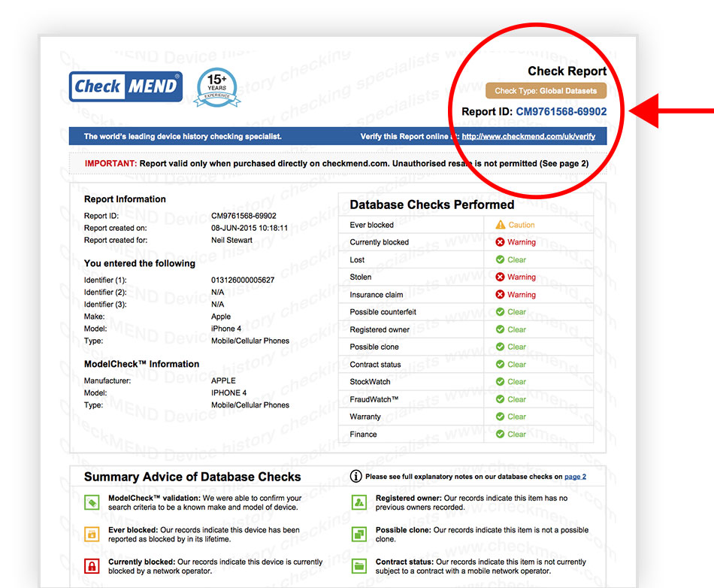Click the Caution status text
This screenshot has height=588, width=714.
[522, 225]
